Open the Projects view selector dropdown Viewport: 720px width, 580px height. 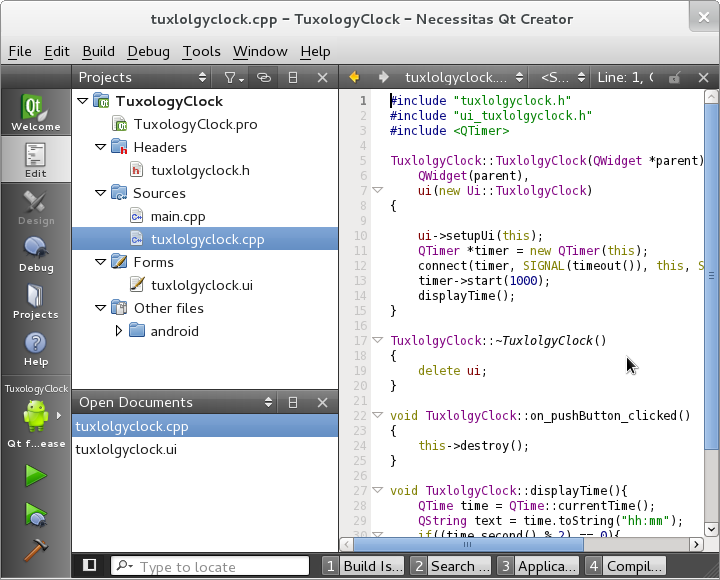point(142,78)
